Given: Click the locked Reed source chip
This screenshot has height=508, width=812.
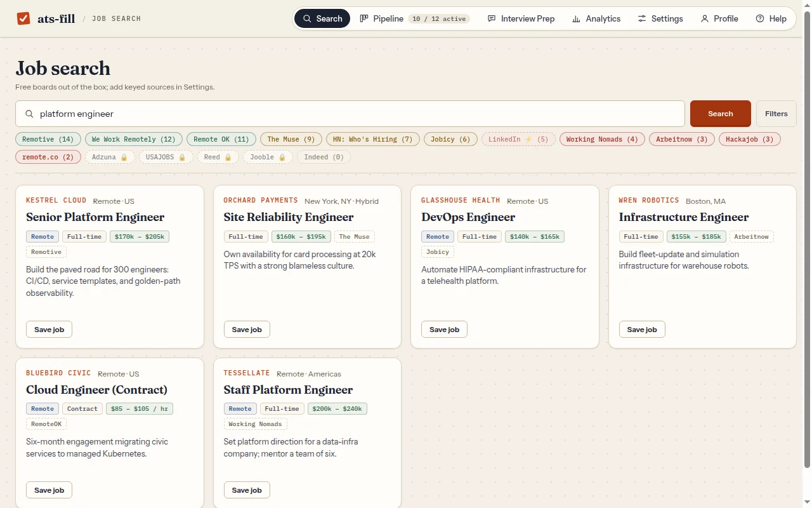Looking at the screenshot, I should (218, 157).
